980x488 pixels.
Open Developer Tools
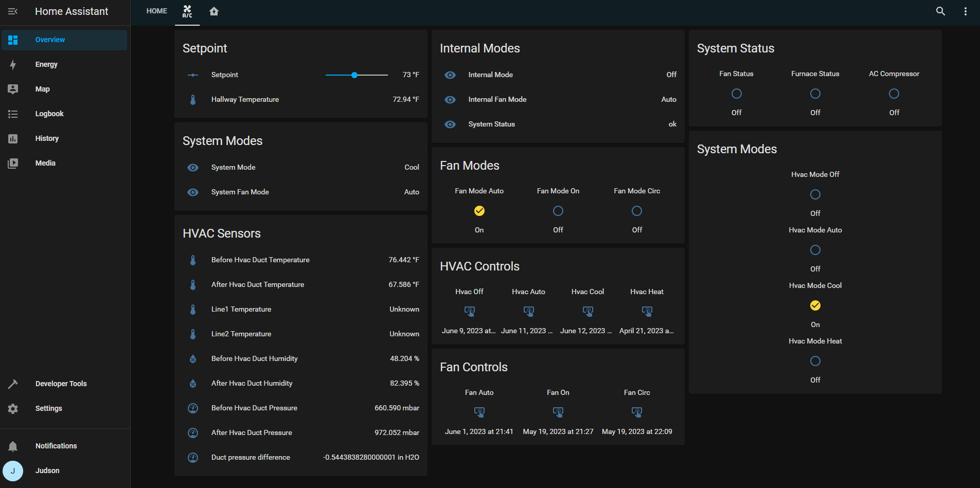13,383
